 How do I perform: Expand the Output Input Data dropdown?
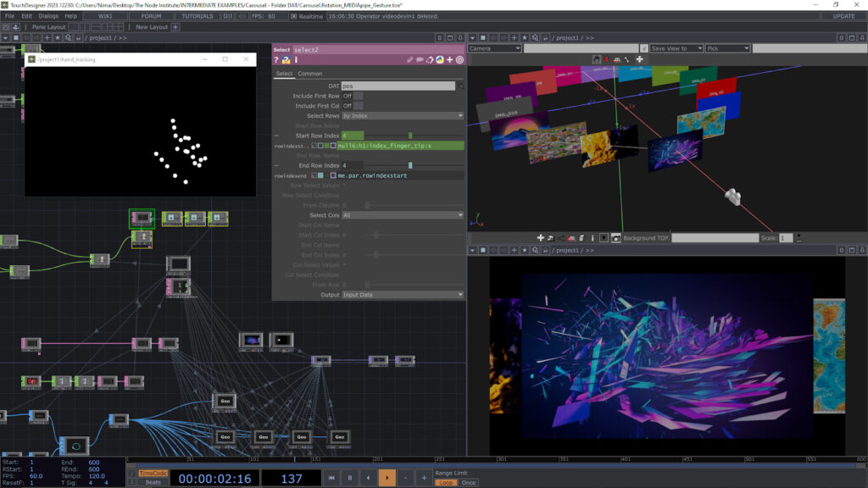pos(402,295)
